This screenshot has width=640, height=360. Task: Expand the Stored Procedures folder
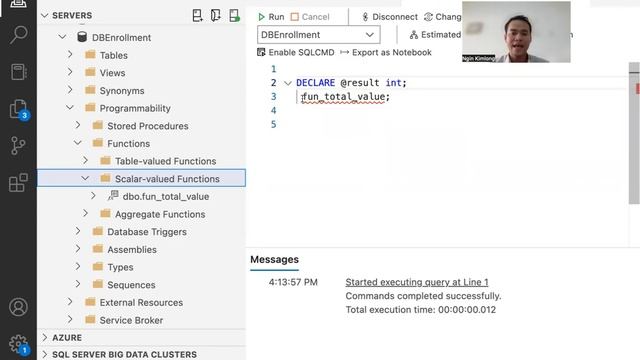click(78, 125)
